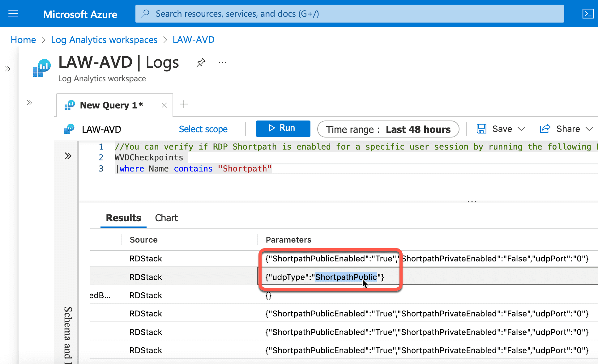Add a new query tab with the plus icon
The height and width of the screenshot is (364, 598).
[x=184, y=104]
